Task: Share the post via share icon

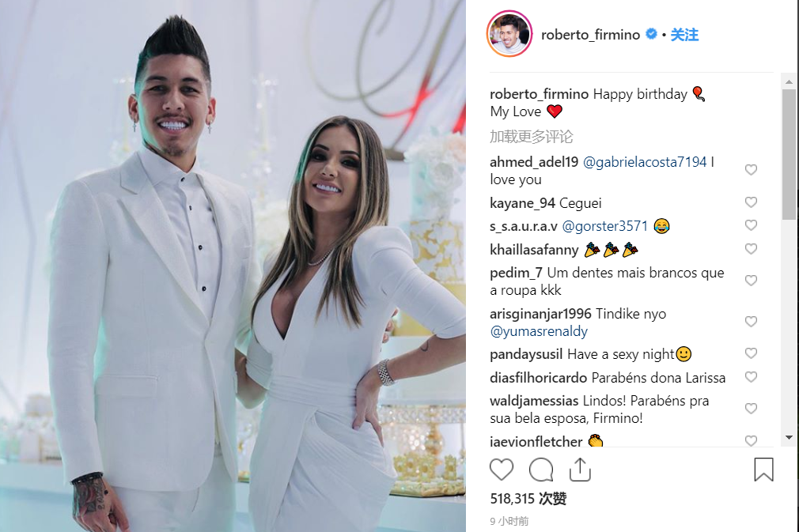Action: click(x=580, y=470)
